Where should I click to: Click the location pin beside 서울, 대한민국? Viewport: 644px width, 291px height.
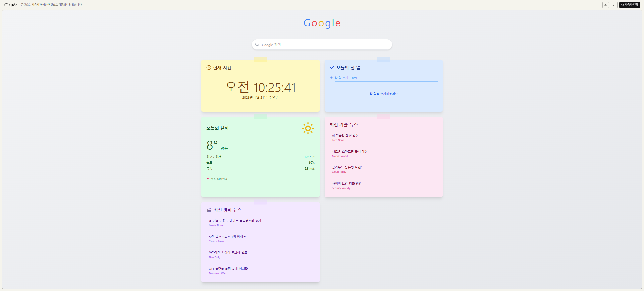208,179
